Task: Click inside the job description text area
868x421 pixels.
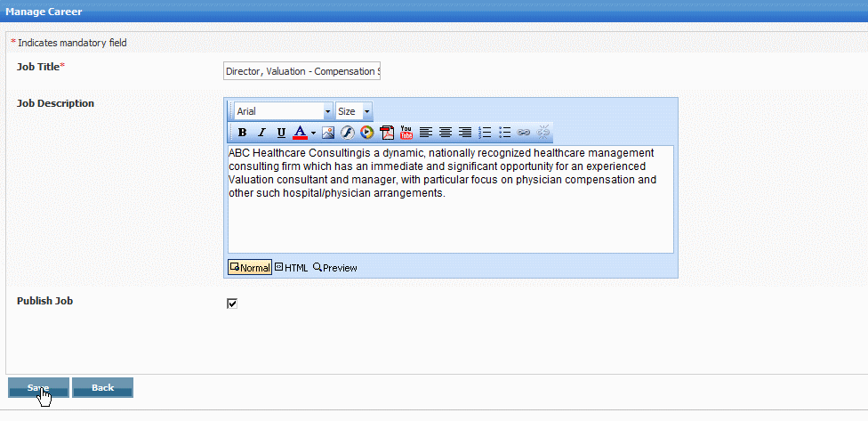Action: tap(451, 199)
